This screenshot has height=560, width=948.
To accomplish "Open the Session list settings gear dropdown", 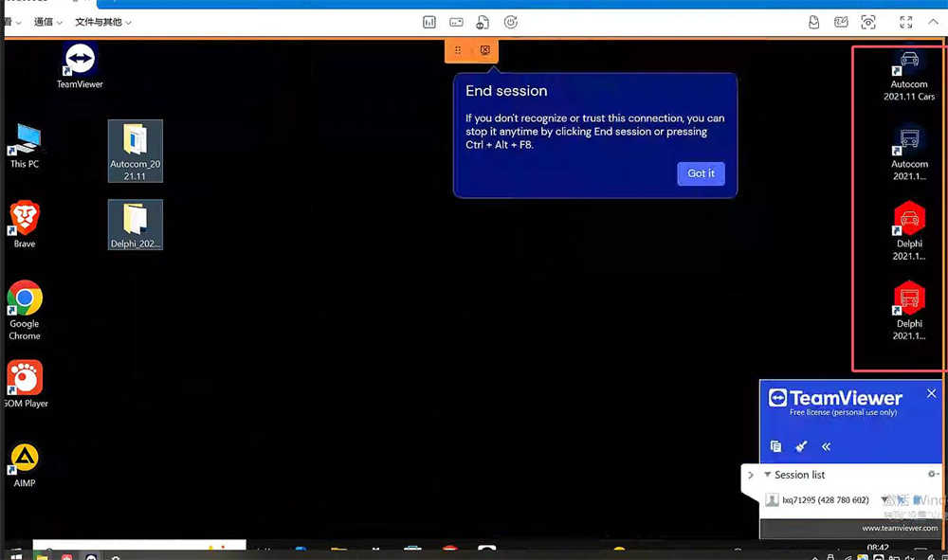I will [933, 475].
